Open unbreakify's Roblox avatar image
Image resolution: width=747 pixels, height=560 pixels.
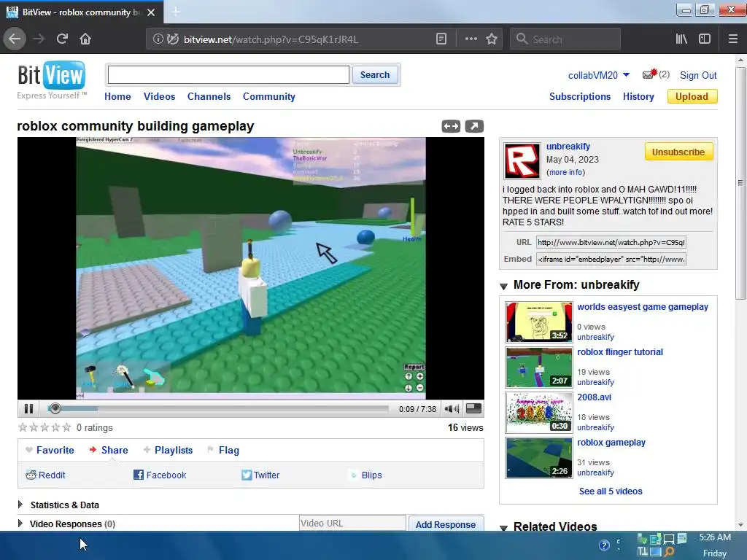tap(522, 160)
